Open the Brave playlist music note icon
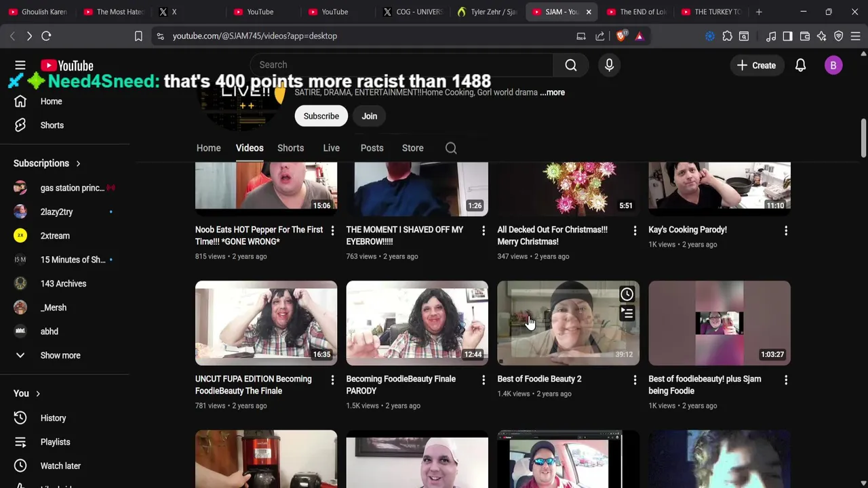The width and height of the screenshot is (868, 488). (771, 36)
